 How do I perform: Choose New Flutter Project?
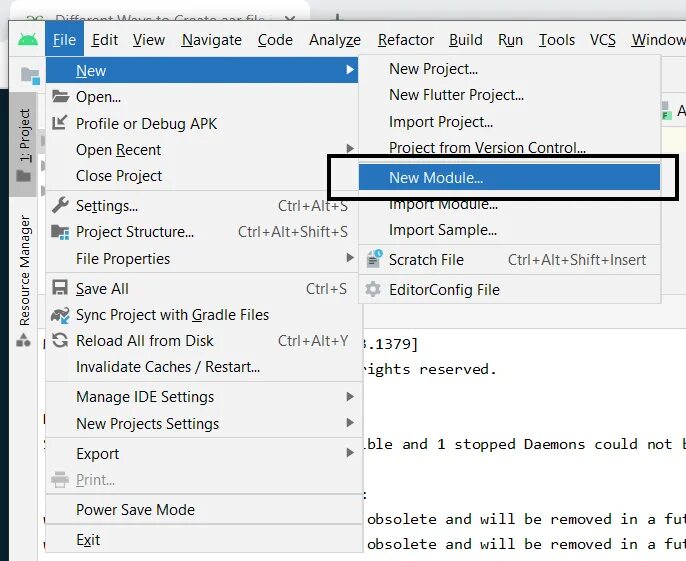tap(456, 95)
